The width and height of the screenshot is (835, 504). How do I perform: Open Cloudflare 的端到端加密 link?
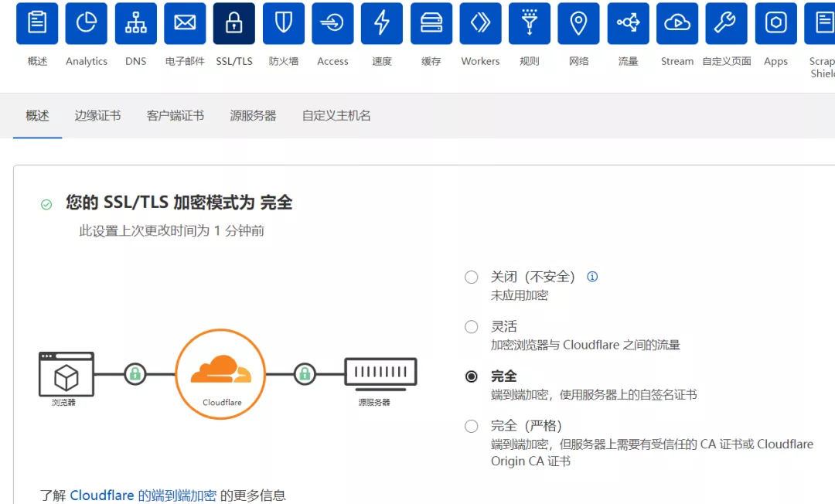pos(143,495)
